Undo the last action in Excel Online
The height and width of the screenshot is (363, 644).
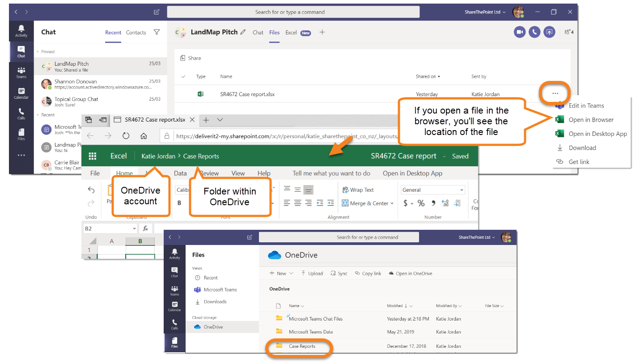click(91, 190)
